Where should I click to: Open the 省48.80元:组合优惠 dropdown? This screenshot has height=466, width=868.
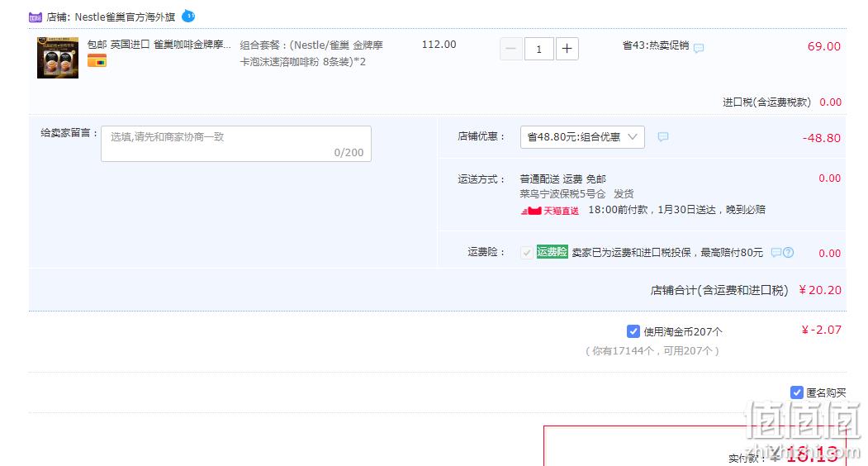(x=582, y=137)
